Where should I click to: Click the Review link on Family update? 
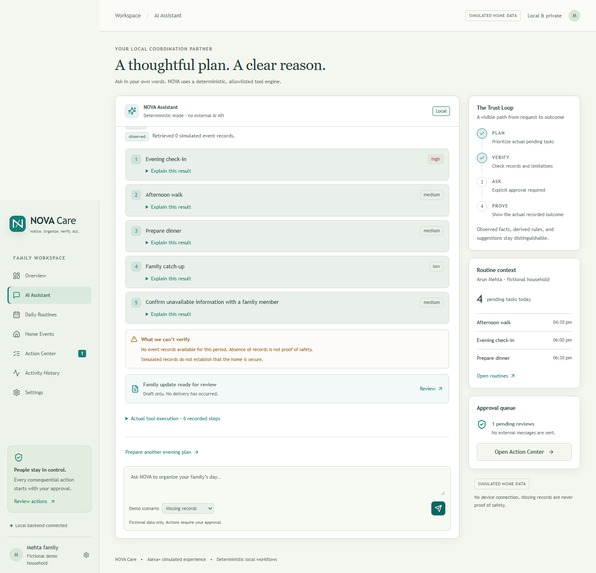[431, 389]
